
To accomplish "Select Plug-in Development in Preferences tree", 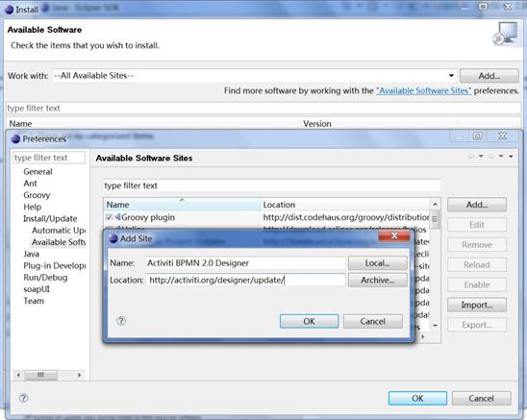I will 55,266.
